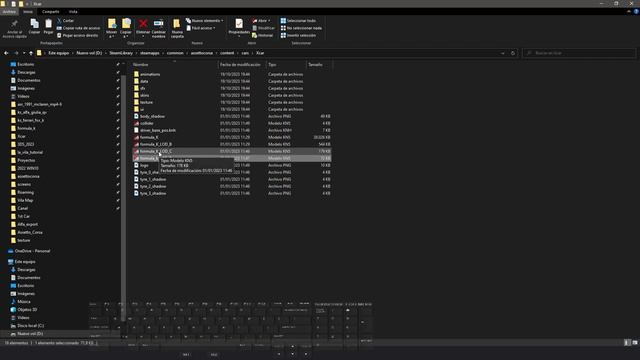Screen dimensions: 640x360
Task: Click Copiar ruta de acceso
Action: 78,28
